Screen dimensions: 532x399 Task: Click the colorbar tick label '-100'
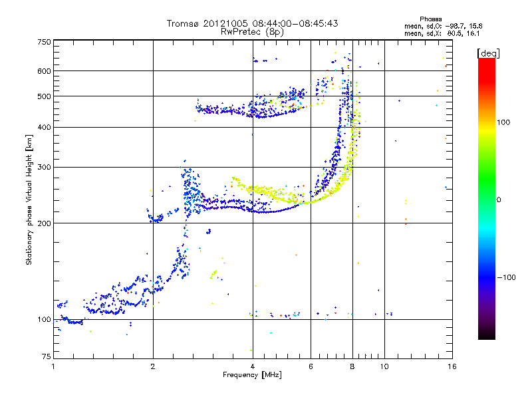pyautogui.click(x=506, y=277)
